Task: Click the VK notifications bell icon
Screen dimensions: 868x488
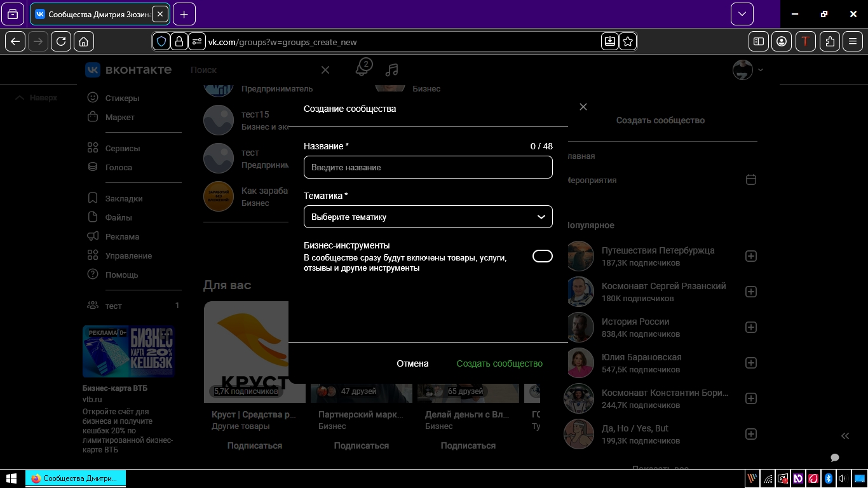Action: (x=362, y=69)
